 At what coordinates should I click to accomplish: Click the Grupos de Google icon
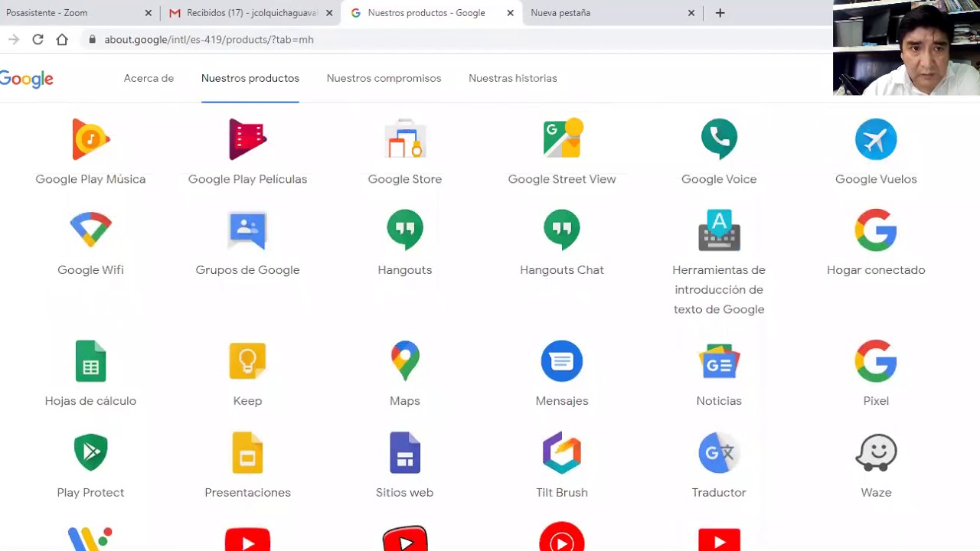pyautogui.click(x=247, y=230)
